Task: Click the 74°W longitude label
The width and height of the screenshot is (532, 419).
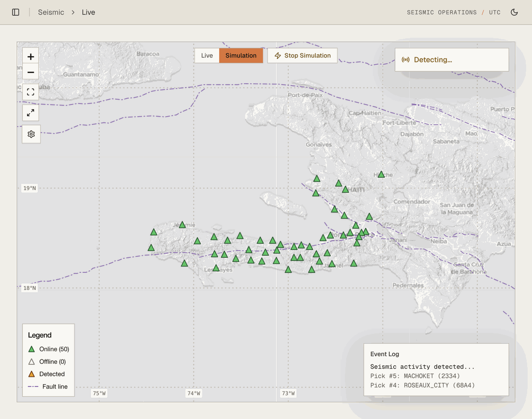Action: click(194, 393)
